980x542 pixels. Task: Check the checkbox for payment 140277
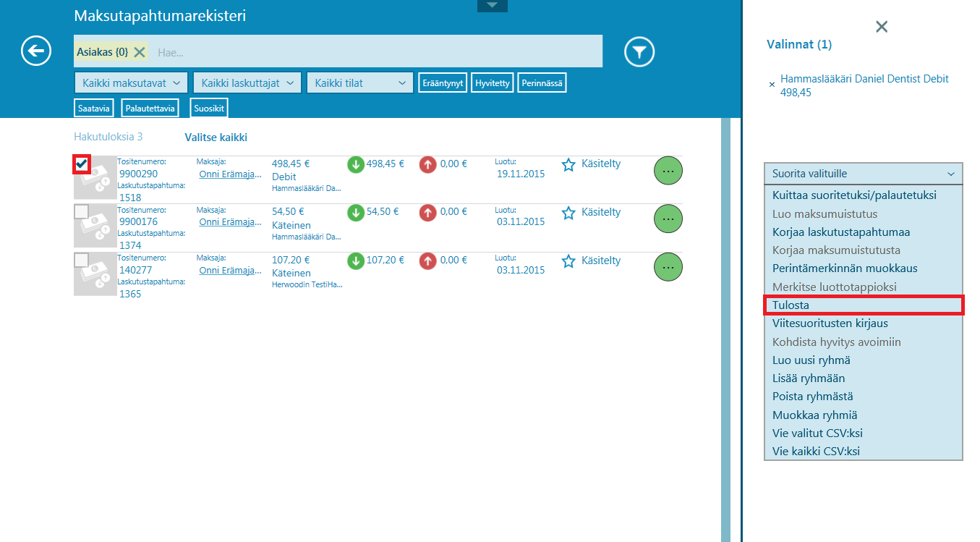pyautogui.click(x=82, y=260)
